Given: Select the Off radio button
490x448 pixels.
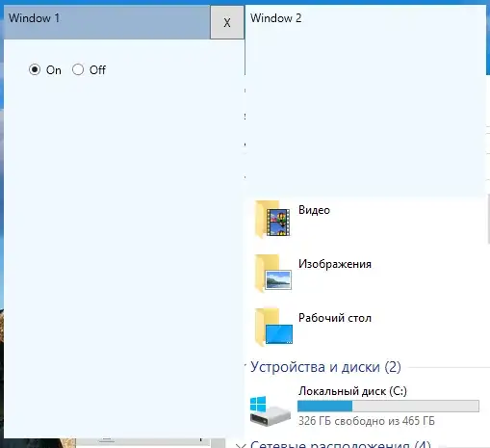Looking at the screenshot, I should (78, 69).
